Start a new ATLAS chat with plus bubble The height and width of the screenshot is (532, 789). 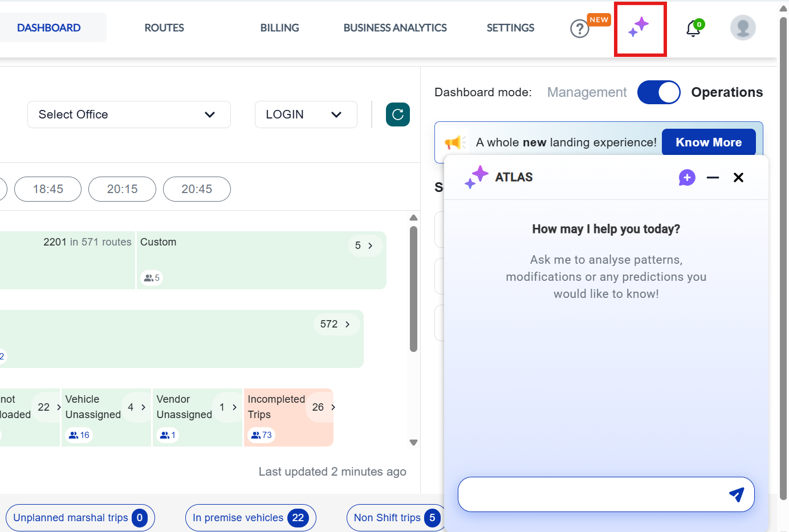click(x=687, y=178)
